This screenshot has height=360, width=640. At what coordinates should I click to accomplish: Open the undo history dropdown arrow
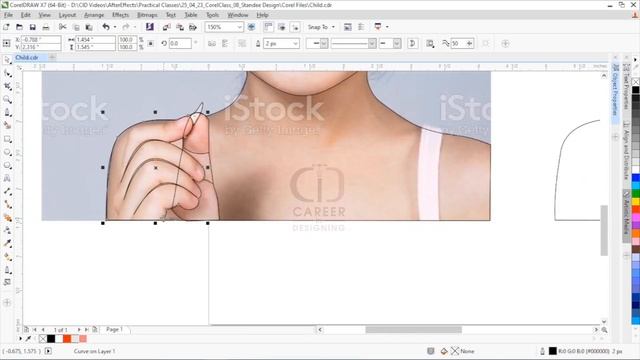115,27
